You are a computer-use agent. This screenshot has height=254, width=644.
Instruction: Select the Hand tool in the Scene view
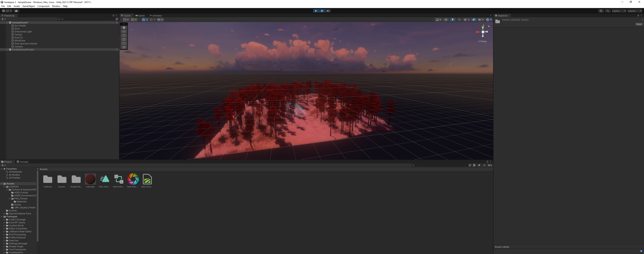124,27
